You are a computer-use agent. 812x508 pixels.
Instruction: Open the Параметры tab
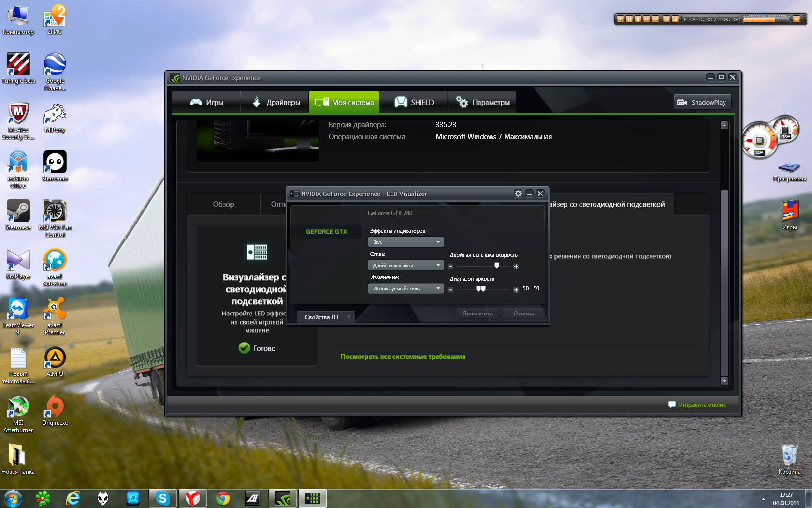click(x=482, y=102)
